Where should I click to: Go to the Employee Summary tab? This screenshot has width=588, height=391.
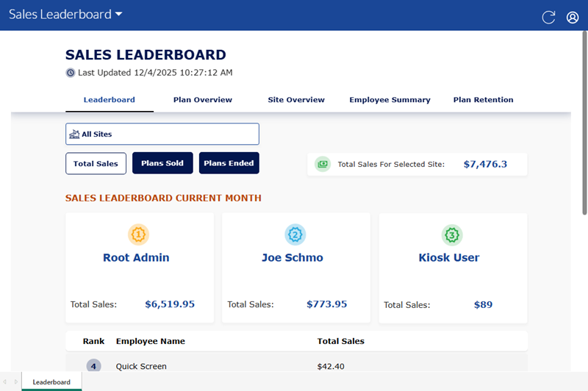pos(390,100)
